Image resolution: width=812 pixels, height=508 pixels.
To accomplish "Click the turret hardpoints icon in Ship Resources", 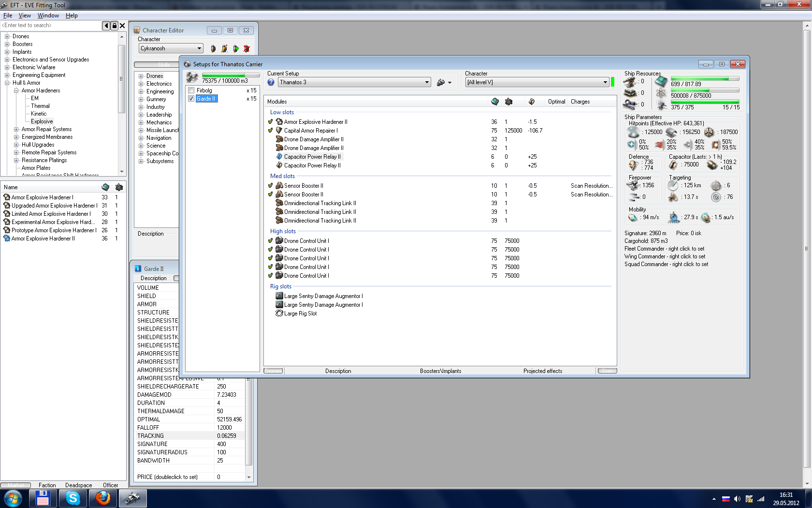I will click(629, 82).
